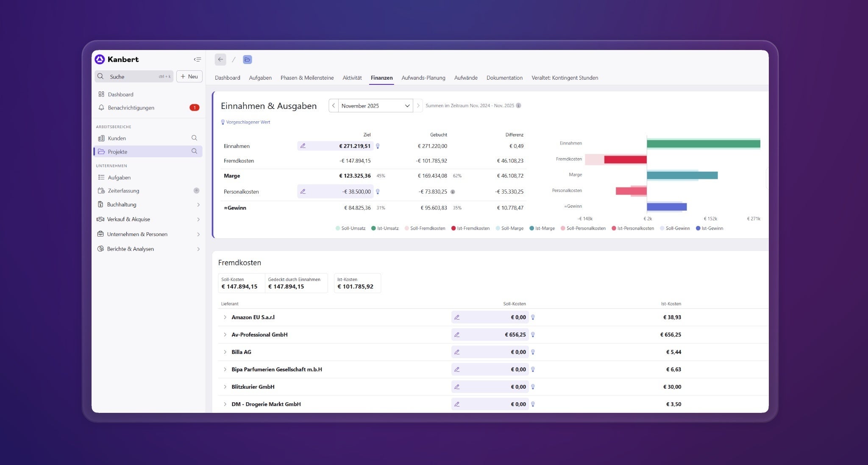
Task: Click the info icon beside the Nov. 2024 - Nov. 2025 range
Action: tap(519, 106)
